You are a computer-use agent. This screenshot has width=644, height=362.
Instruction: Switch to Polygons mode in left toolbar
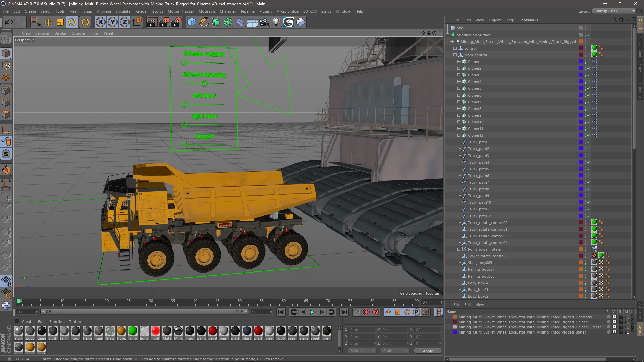click(x=6, y=115)
